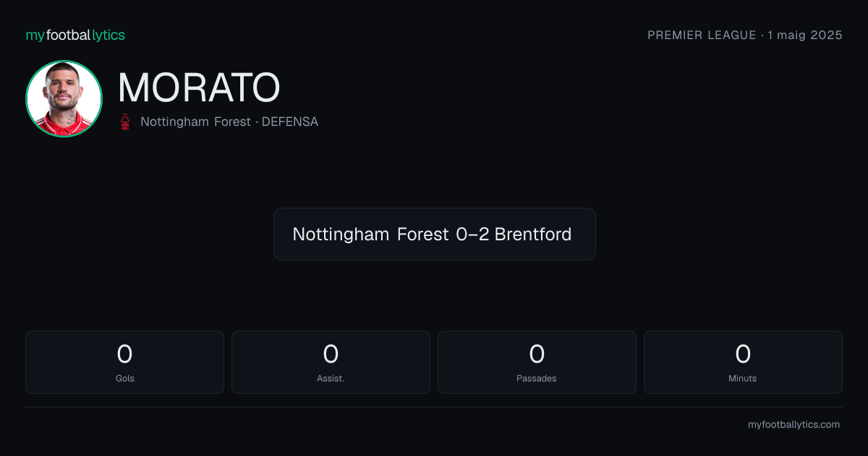Click the PREMIER LEAGUE competition label

(702, 35)
